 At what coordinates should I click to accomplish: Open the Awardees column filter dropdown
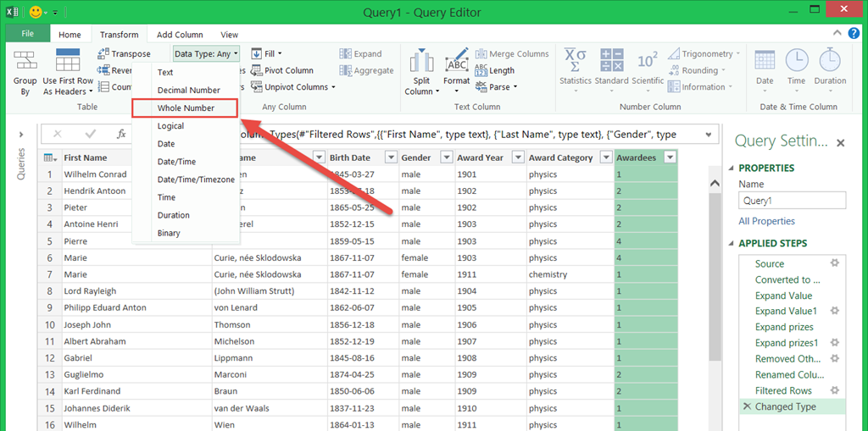[670, 157]
